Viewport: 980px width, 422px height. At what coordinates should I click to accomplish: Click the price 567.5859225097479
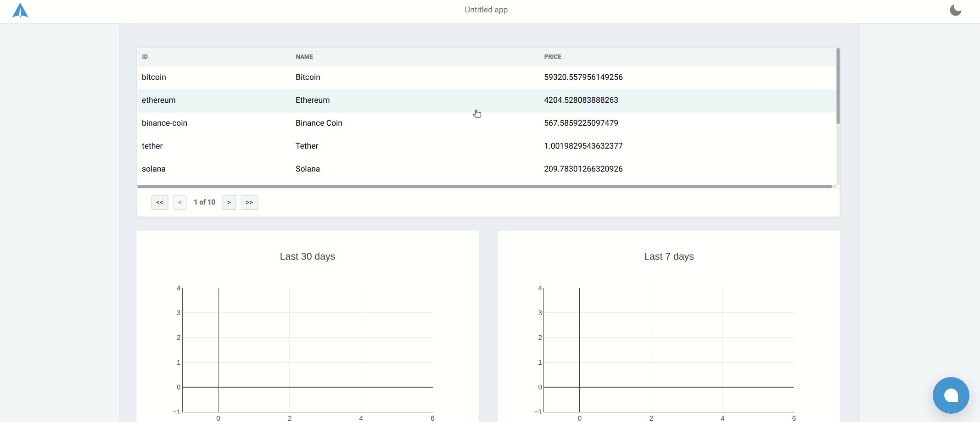click(x=581, y=123)
